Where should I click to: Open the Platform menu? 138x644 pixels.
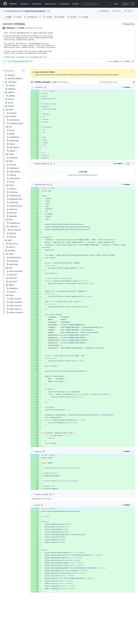point(14,4)
